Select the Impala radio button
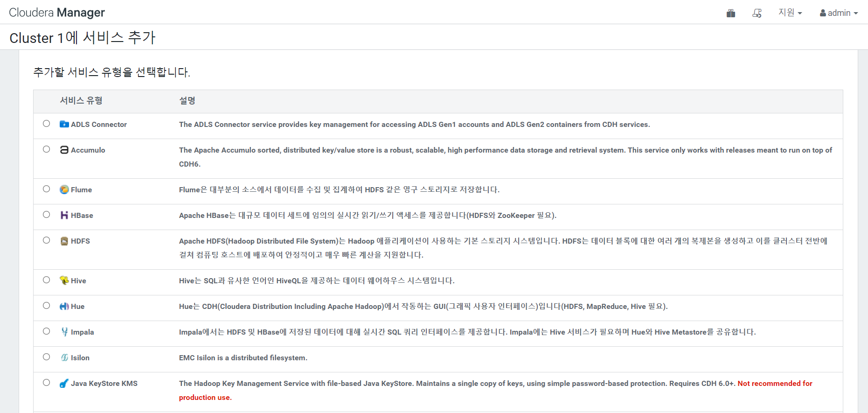 [47, 331]
